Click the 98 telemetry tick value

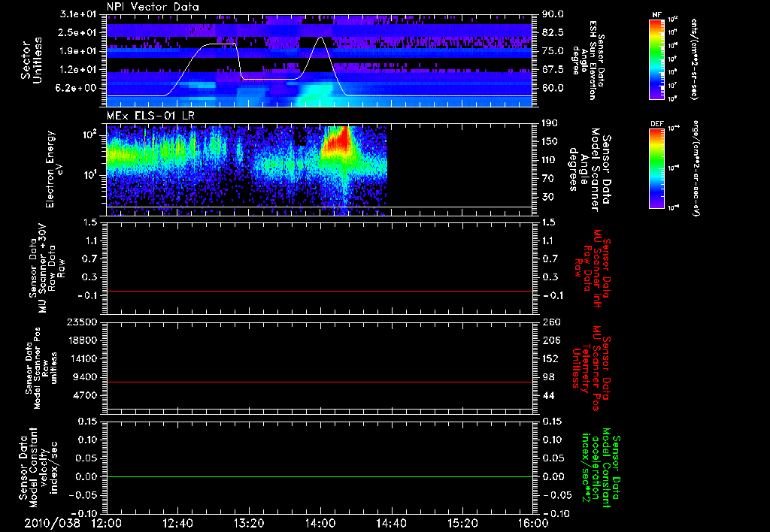click(x=547, y=377)
